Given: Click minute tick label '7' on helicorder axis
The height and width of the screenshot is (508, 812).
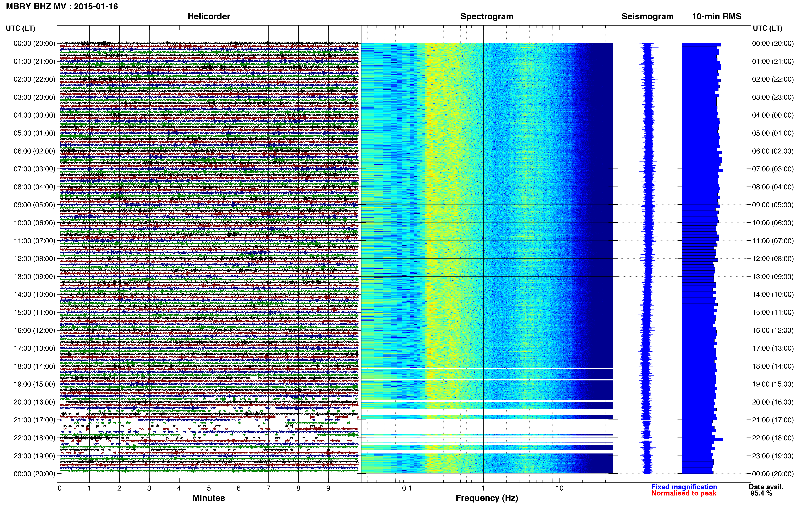Looking at the screenshot, I should click(x=269, y=488).
